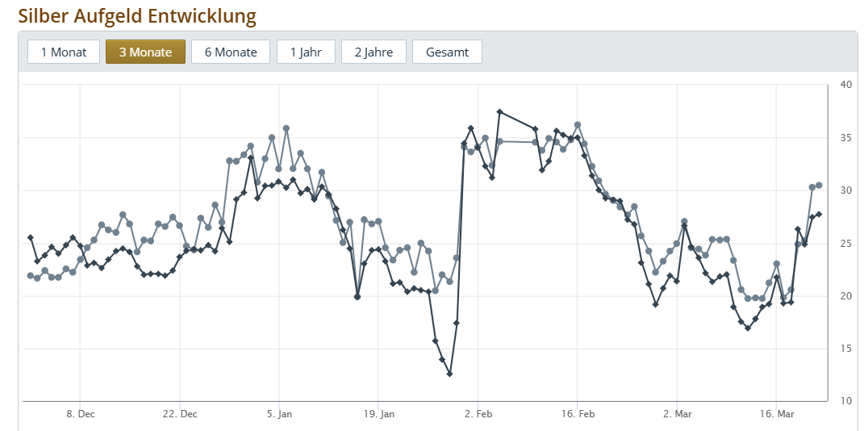Choose the 1 Jahr time range
This screenshot has height=431, width=868.
(306, 52)
